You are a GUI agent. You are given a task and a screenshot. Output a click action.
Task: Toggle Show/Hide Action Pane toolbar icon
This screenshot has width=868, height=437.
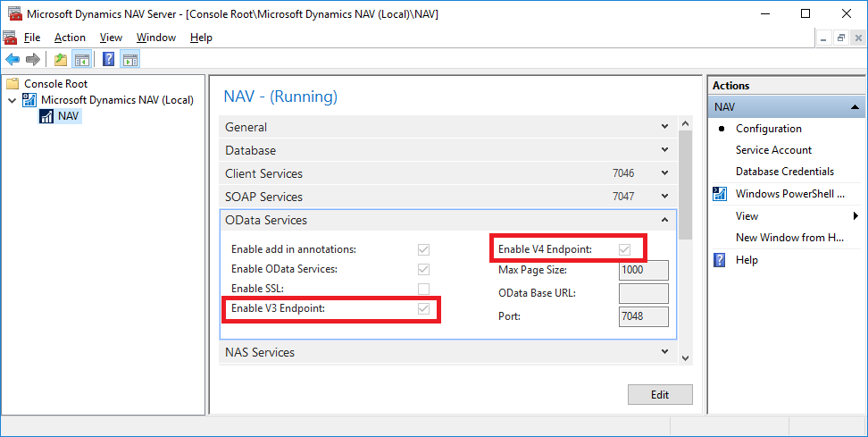click(130, 59)
